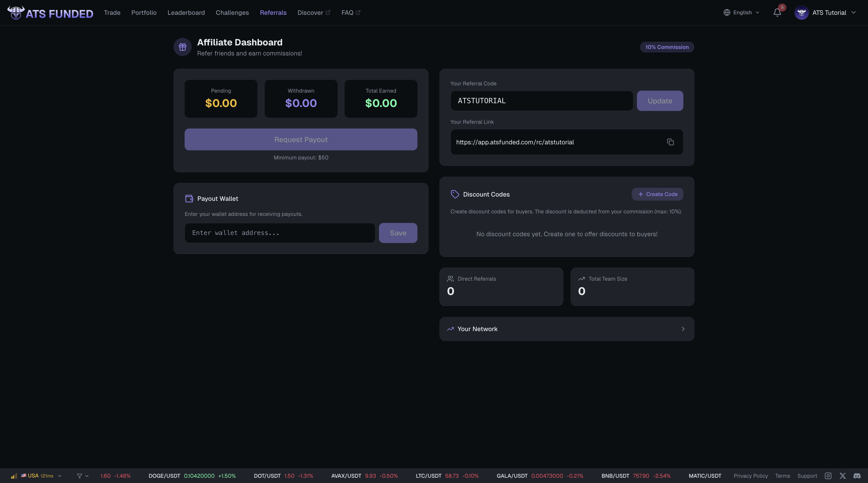Viewport: 868px width, 483px height.
Task: Click Create Code for discounts
Action: (657, 194)
